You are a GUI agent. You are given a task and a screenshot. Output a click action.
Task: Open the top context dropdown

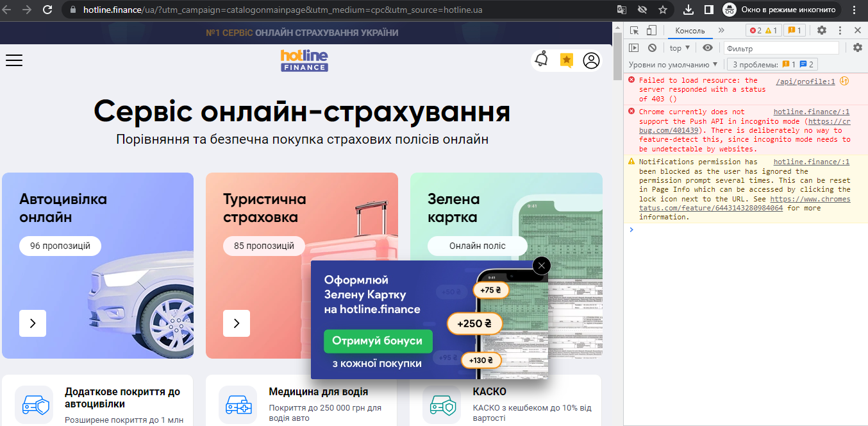680,48
